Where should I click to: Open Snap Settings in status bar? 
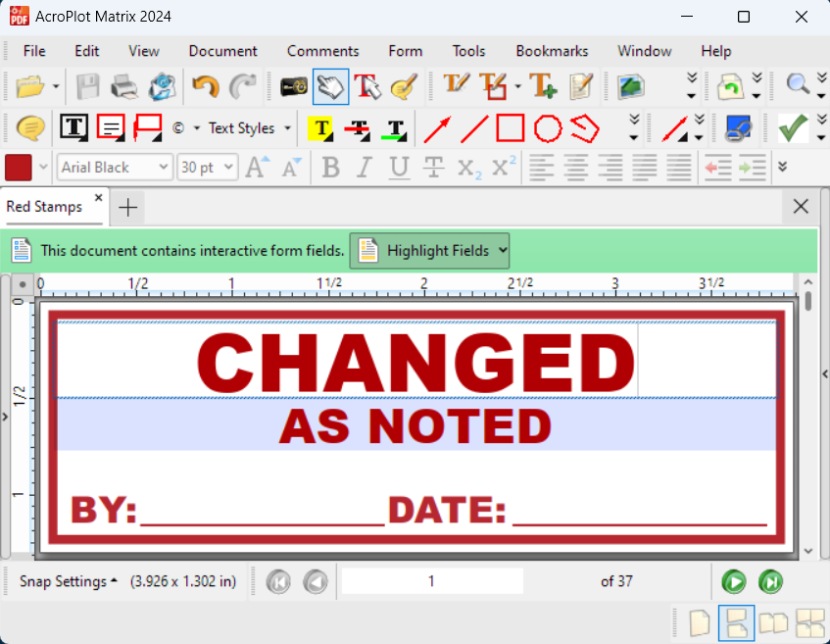[x=68, y=581]
